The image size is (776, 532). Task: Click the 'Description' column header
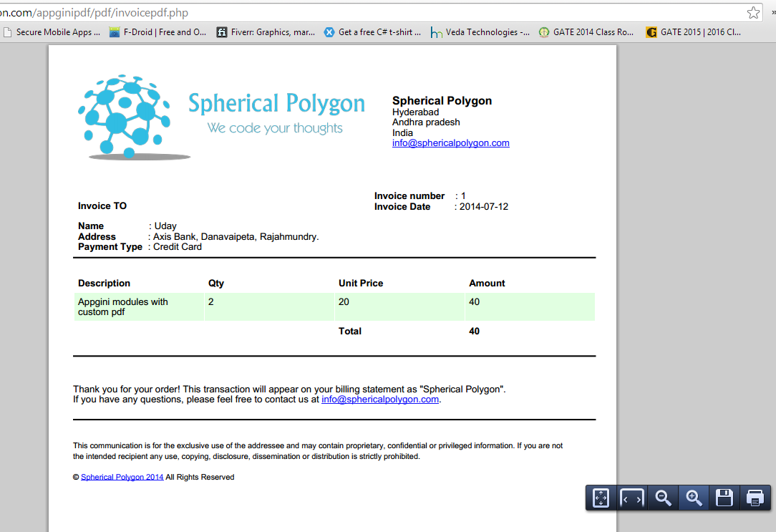pos(104,284)
